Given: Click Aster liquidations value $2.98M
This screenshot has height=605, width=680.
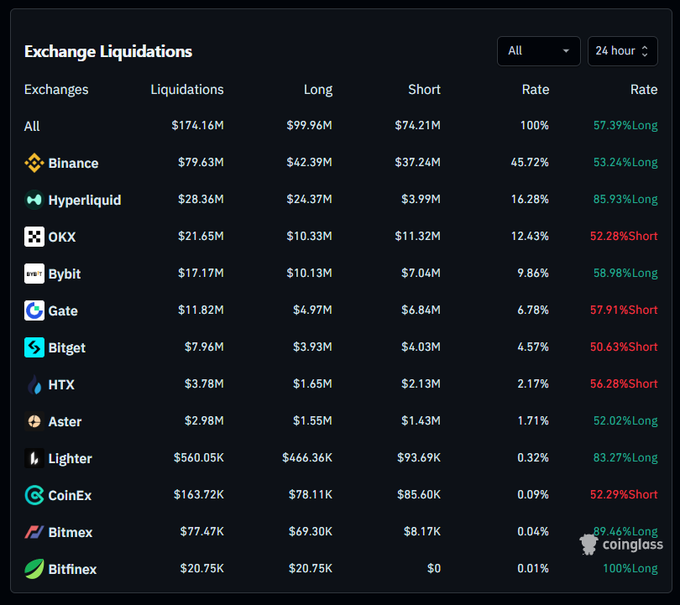Looking at the screenshot, I should coord(204,420).
